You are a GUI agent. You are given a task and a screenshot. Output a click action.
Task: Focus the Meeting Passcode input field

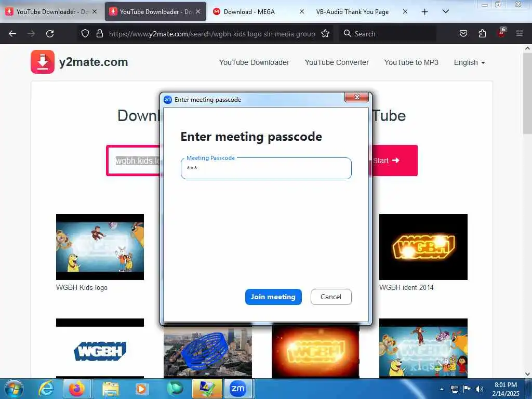(266, 168)
